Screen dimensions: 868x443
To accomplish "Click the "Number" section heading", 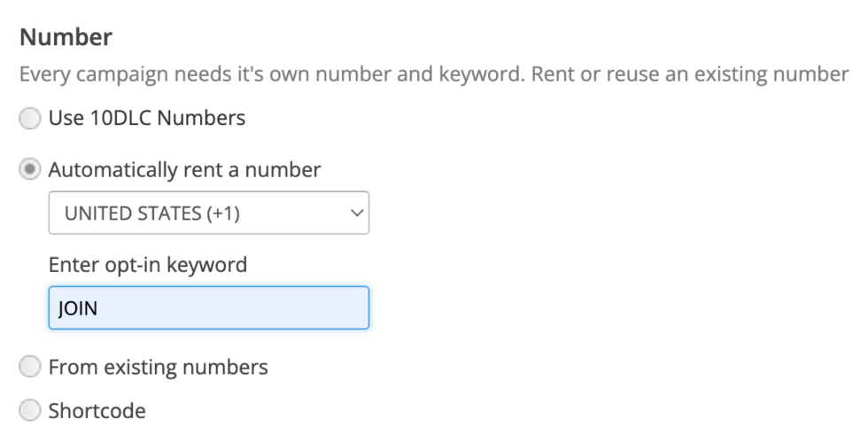I will 66,37.
